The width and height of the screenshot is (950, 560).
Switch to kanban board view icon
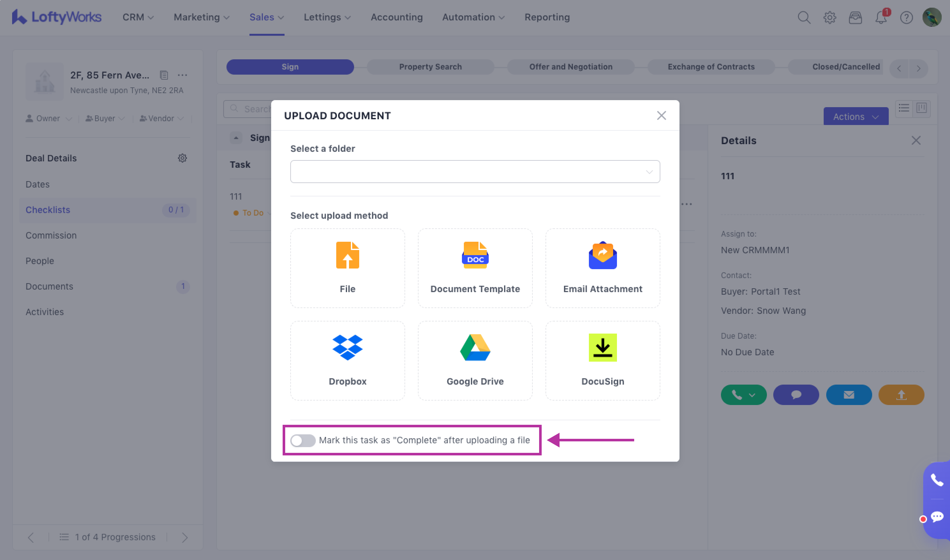(921, 108)
